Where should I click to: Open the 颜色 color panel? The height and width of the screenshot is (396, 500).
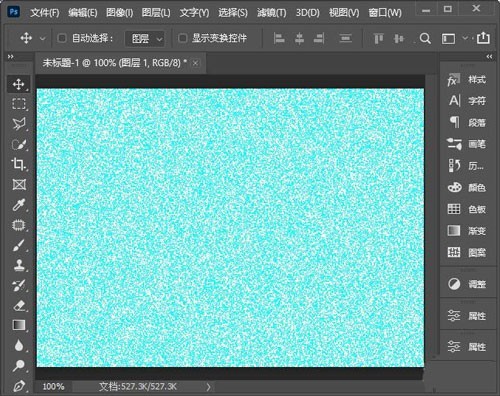[467, 187]
